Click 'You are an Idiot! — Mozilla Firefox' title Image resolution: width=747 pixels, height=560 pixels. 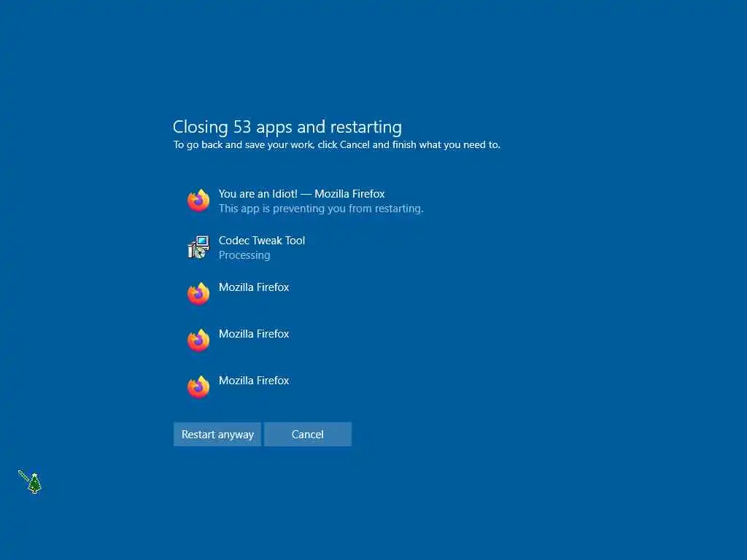[301, 194]
